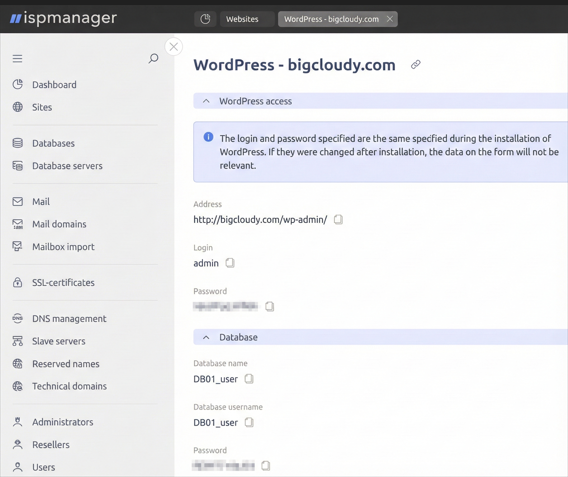Go to Sites in sidebar
Viewport: 568px width, 477px height.
click(x=42, y=107)
